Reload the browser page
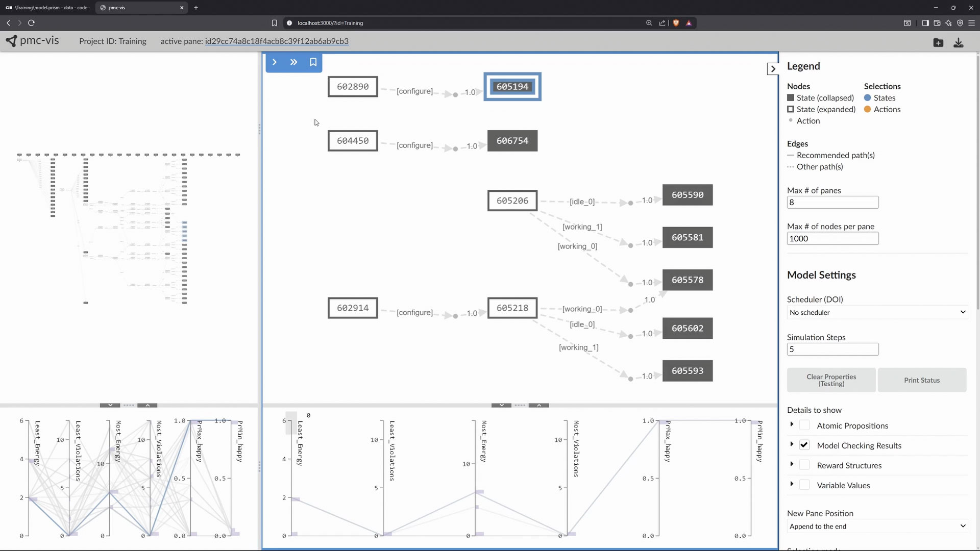The image size is (980, 551). pyautogui.click(x=31, y=23)
